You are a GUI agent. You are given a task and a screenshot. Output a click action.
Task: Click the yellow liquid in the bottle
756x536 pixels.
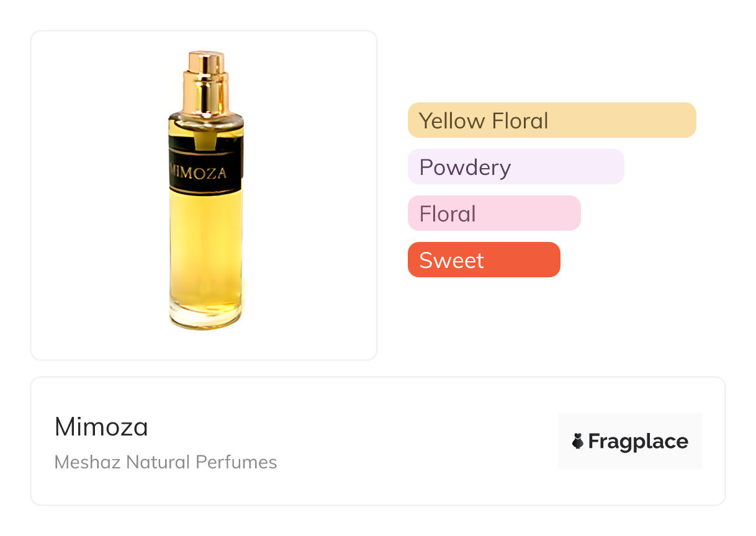click(205, 248)
